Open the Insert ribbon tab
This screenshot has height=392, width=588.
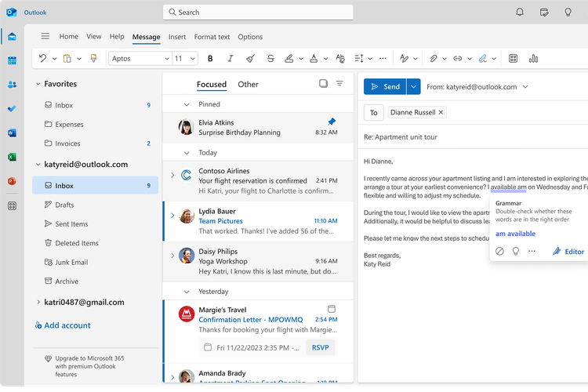pyautogui.click(x=177, y=37)
